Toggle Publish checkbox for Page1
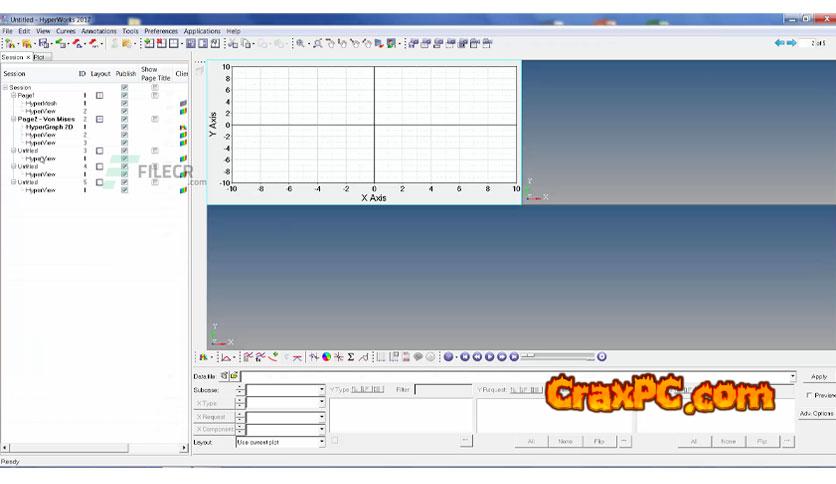Image resolution: width=836 pixels, height=484 pixels. pyautogui.click(x=124, y=95)
